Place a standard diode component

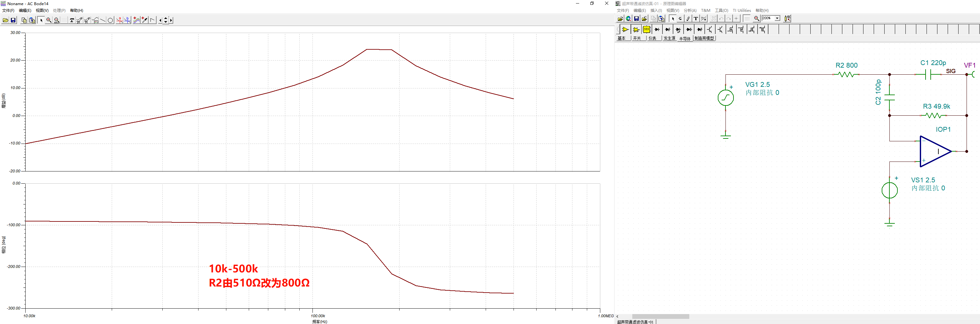tap(657, 29)
